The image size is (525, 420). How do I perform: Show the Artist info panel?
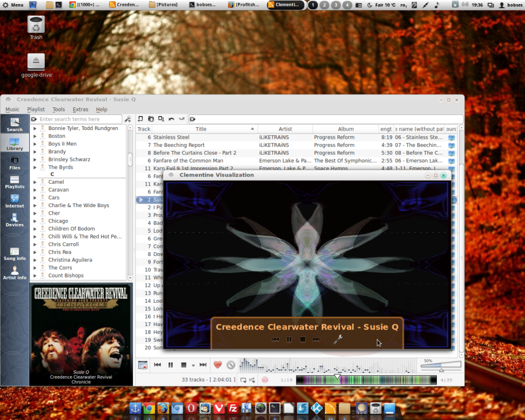[x=15, y=273]
